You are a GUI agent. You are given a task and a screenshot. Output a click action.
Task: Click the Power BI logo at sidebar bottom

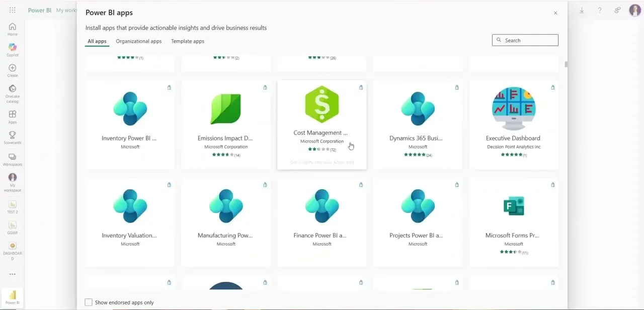13,297
